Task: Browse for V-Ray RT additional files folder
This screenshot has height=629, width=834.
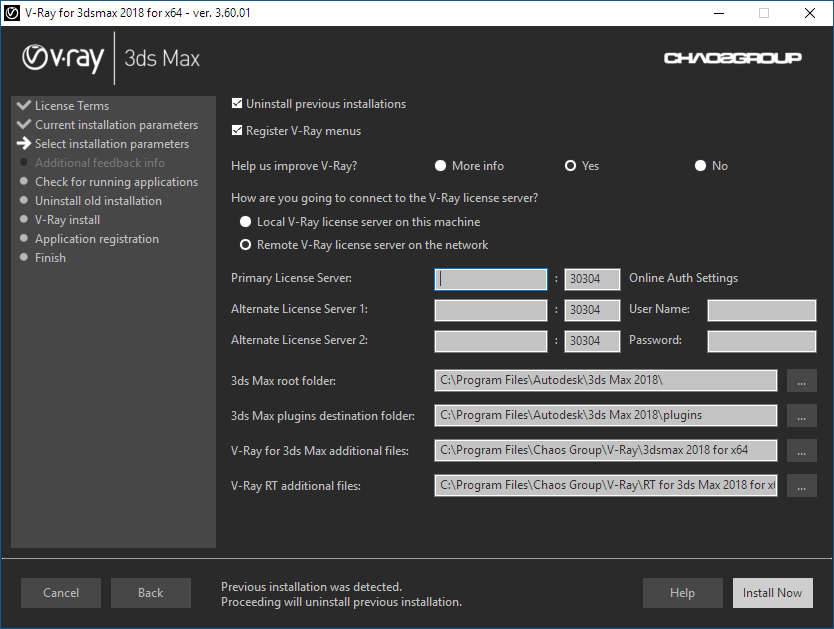Action: coord(802,486)
